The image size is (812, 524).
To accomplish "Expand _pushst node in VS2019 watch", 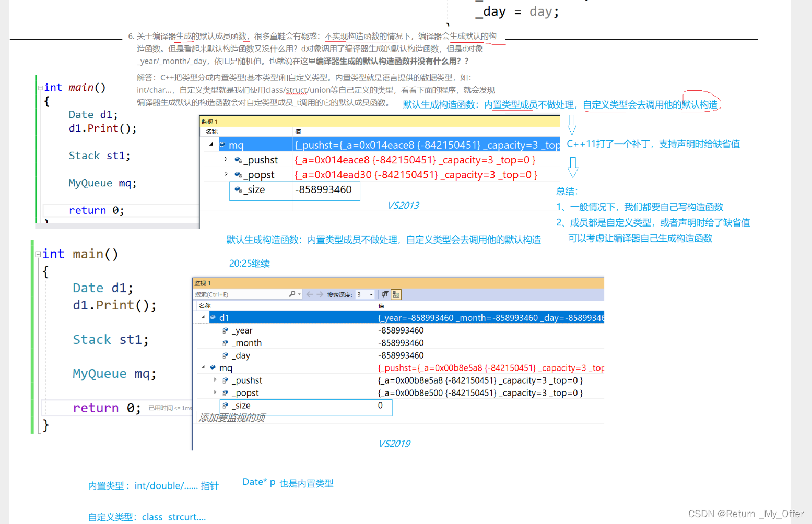I will pos(215,380).
